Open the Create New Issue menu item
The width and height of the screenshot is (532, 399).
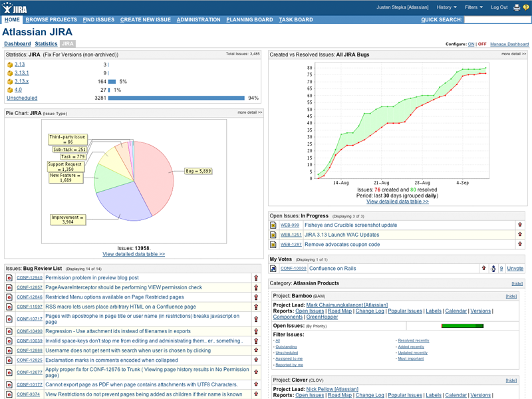[146, 20]
